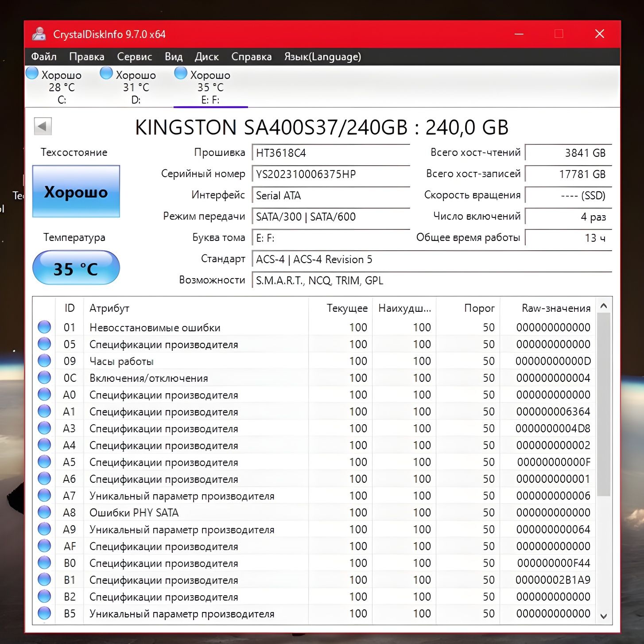Minimize the CrystalDiskInfo window

(519, 34)
